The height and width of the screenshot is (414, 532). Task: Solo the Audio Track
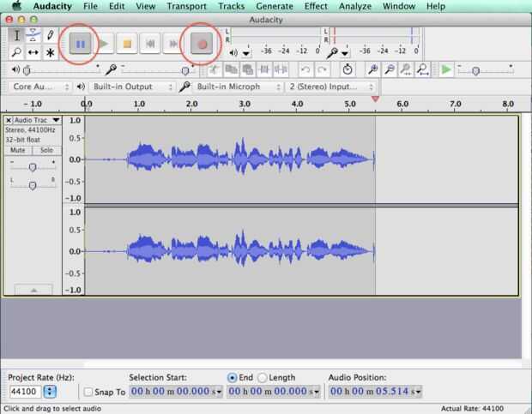tap(47, 150)
